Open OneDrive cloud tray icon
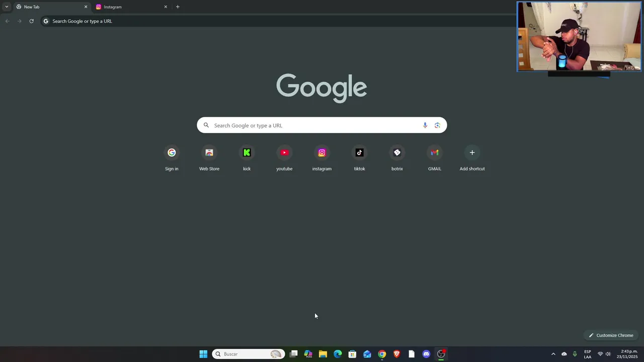644x362 pixels. pos(564,354)
